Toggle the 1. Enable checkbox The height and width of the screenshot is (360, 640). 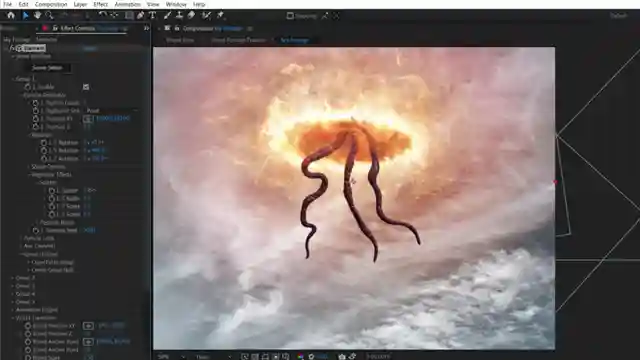click(86, 87)
